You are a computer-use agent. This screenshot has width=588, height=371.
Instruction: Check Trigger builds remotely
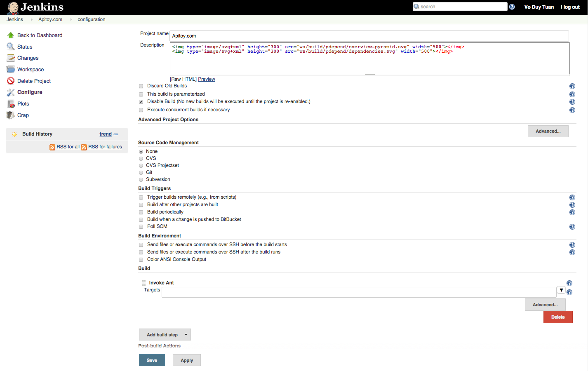pyautogui.click(x=141, y=197)
